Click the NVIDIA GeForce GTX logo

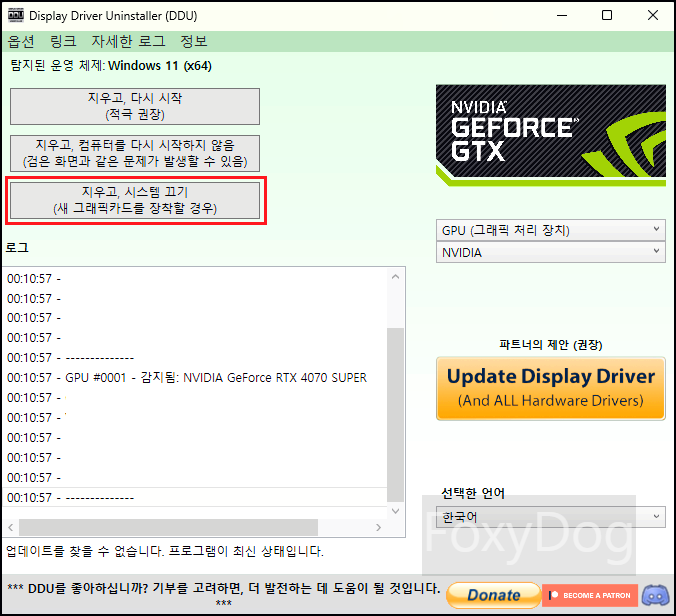click(551, 135)
